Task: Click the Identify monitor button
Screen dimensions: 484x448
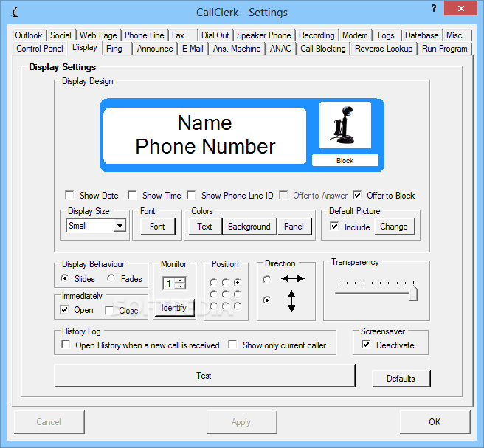Action: click(174, 308)
